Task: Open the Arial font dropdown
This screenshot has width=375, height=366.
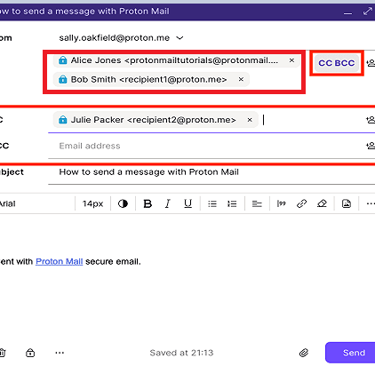Action: tap(37, 204)
